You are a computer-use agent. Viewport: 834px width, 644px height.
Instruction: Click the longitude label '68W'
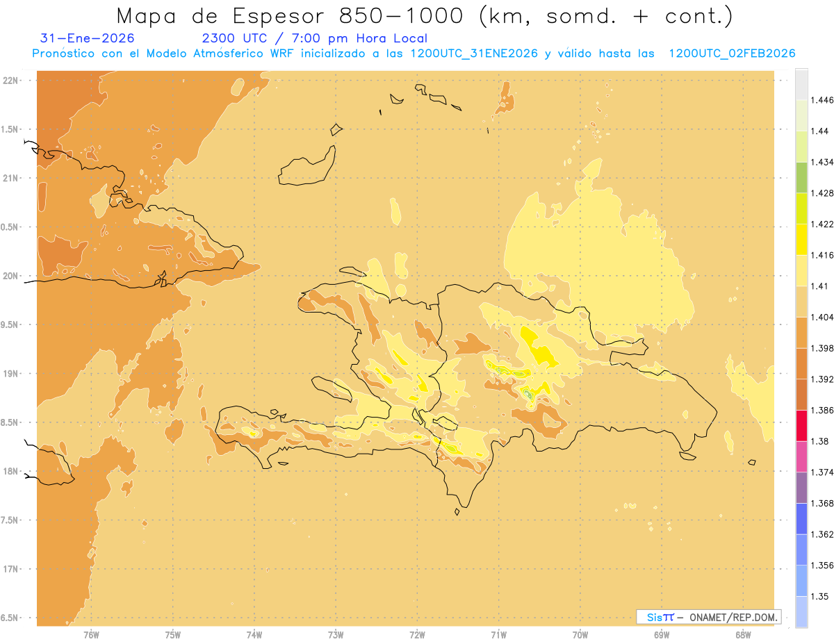(x=743, y=635)
